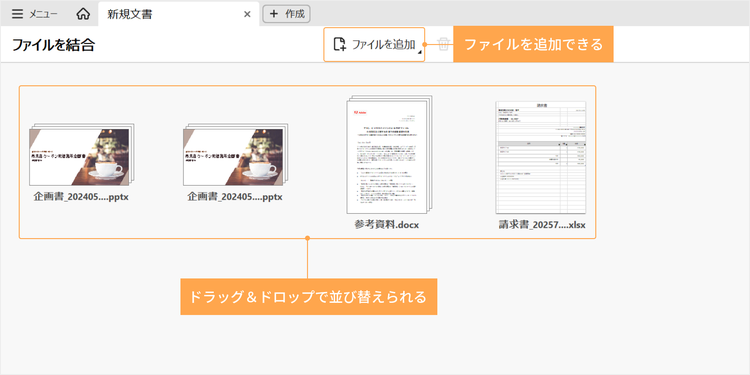
Task: Click the trash delete icon
Action: tap(443, 44)
